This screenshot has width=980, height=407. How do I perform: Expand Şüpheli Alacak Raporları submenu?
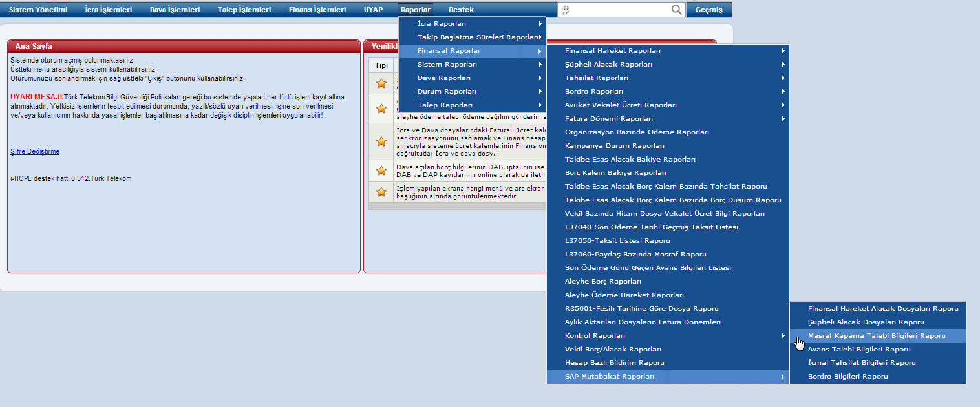point(668,65)
